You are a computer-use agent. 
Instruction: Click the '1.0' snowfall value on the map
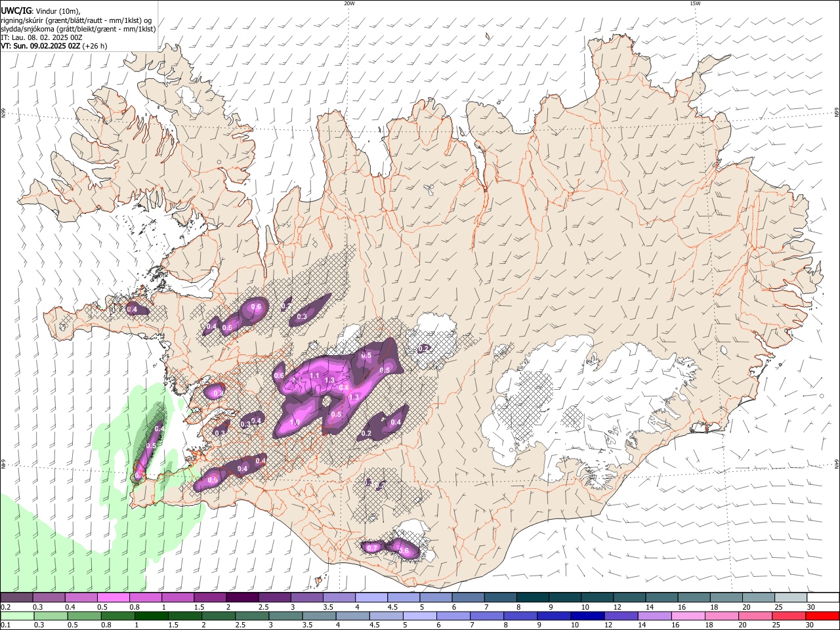tap(295, 423)
